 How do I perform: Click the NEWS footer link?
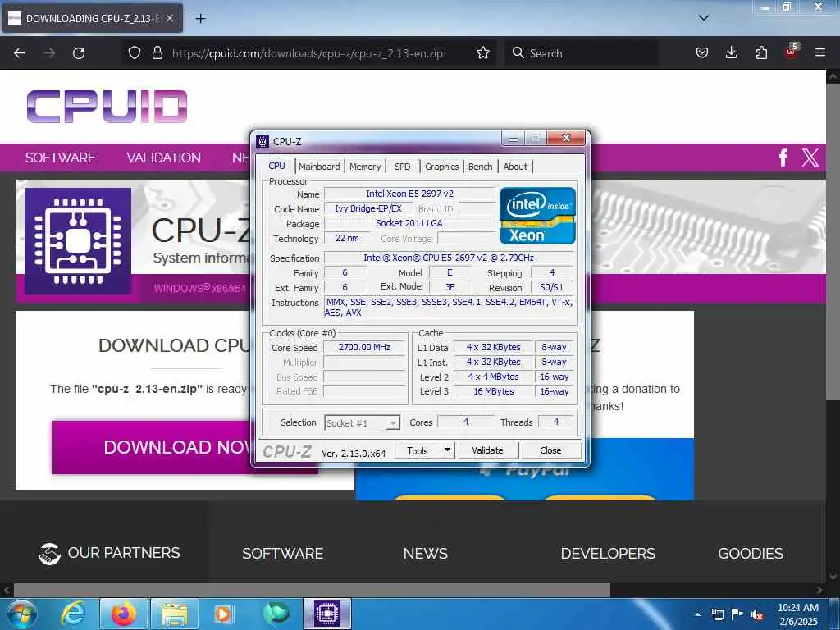pyautogui.click(x=426, y=554)
